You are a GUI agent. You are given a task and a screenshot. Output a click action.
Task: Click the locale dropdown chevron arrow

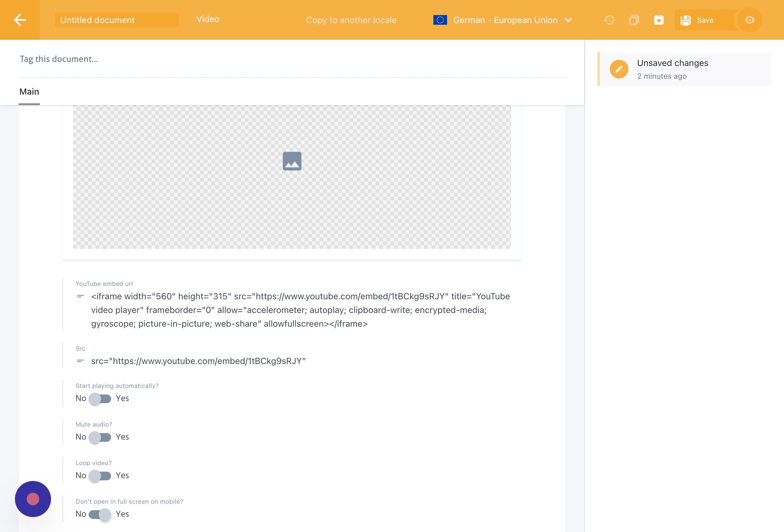568,20
